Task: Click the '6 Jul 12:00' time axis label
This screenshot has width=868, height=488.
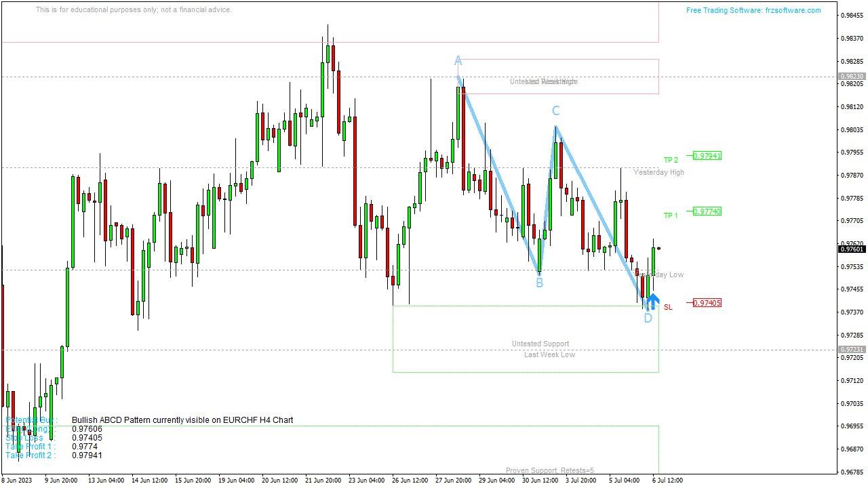Action: (667, 480)
